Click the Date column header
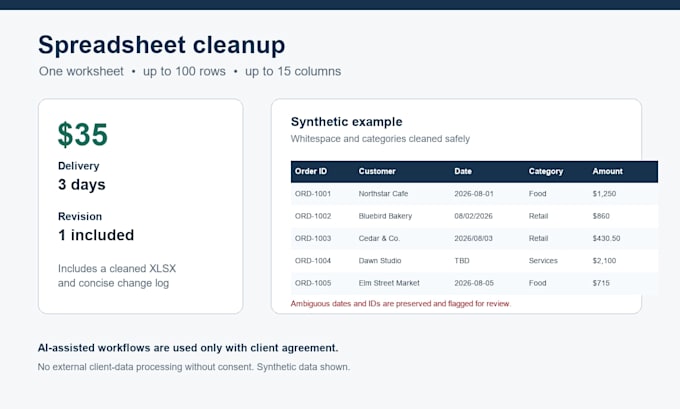The height and width of the screenshot is (409, 680). [x=463, y=171]
